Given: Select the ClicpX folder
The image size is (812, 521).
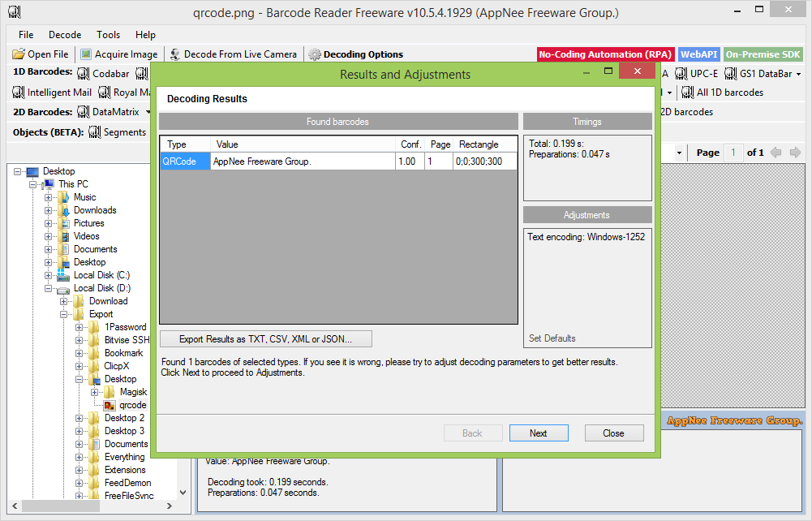Looking at the screenshot, I should tap(117, 366).
